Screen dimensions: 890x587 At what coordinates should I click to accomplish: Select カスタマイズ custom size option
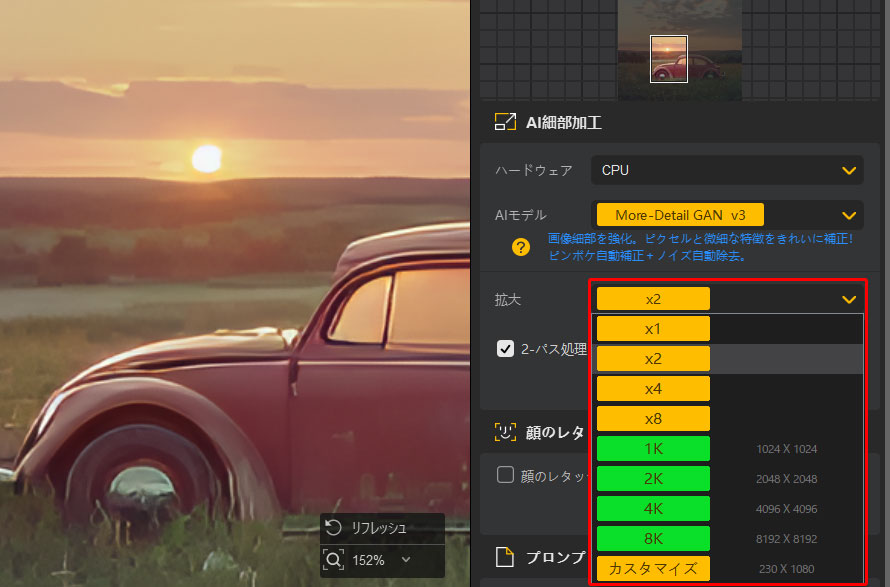tap(653, 569)
